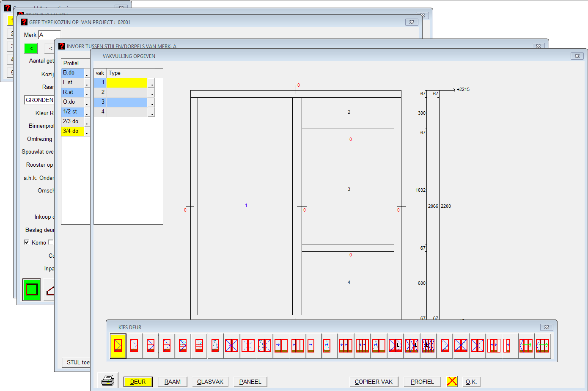
Task: Choose the small single sliding door with arrow
Action: click(311, 346)
